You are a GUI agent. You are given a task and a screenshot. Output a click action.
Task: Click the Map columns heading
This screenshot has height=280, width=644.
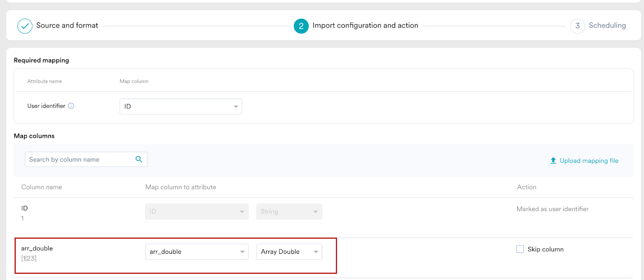click(34, 136)
